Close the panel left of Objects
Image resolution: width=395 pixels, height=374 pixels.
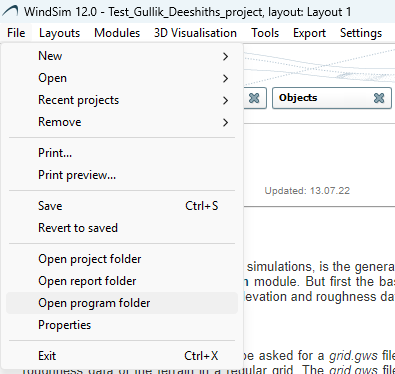point(254,98)
